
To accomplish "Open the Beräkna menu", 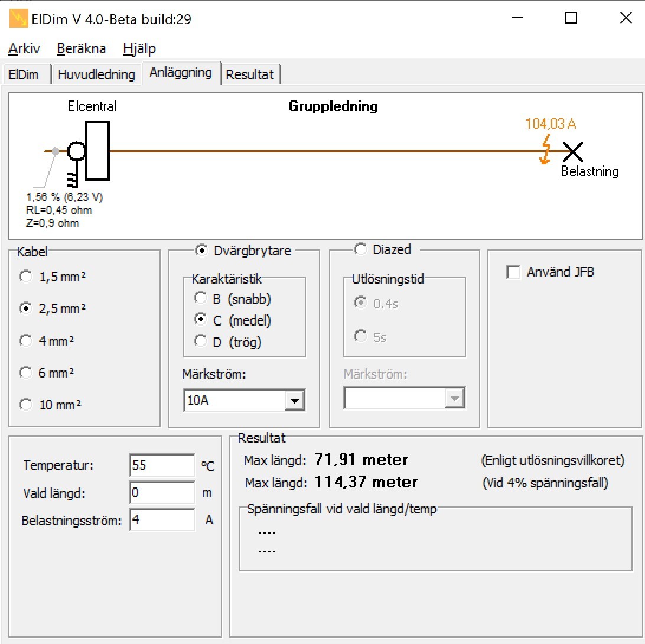I will coord(82,48).
